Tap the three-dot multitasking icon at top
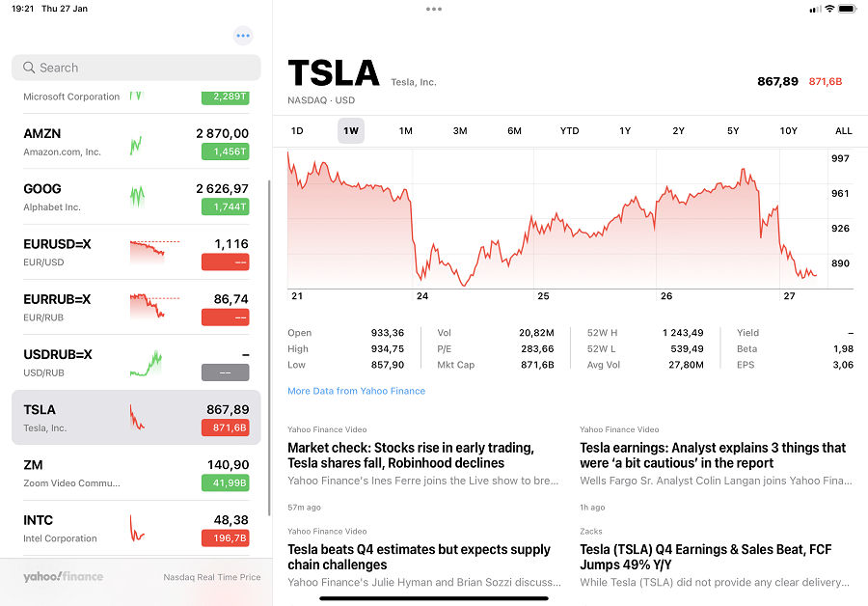The height and width of the screenshot is (606, 868). 434,9
